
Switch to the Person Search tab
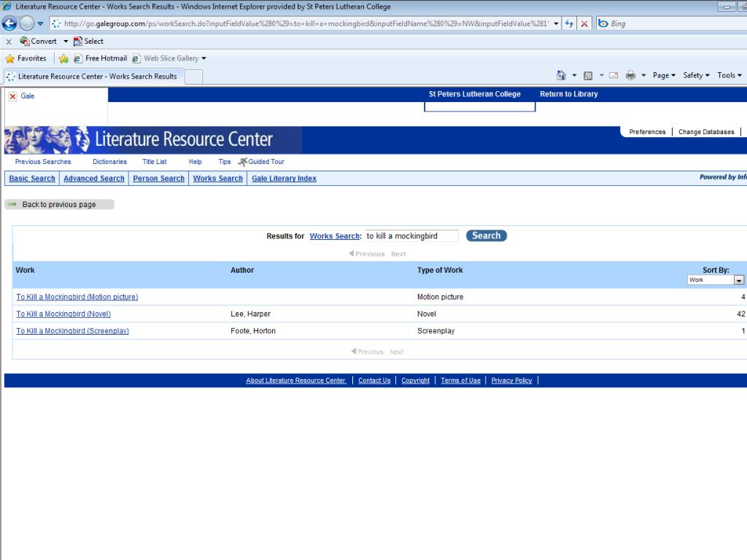(158, 179)
